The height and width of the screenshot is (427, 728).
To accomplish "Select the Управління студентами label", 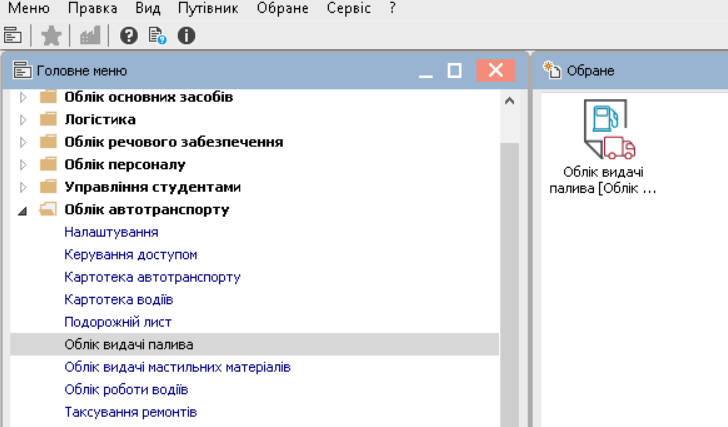I will tap(152, 187).
